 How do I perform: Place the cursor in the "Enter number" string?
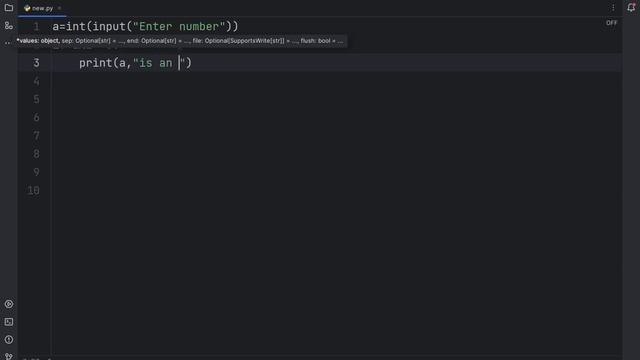tap(179, 27)
